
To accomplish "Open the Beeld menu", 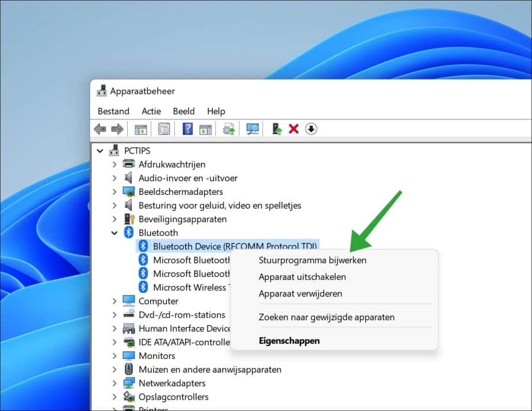I will click(184, 111).
